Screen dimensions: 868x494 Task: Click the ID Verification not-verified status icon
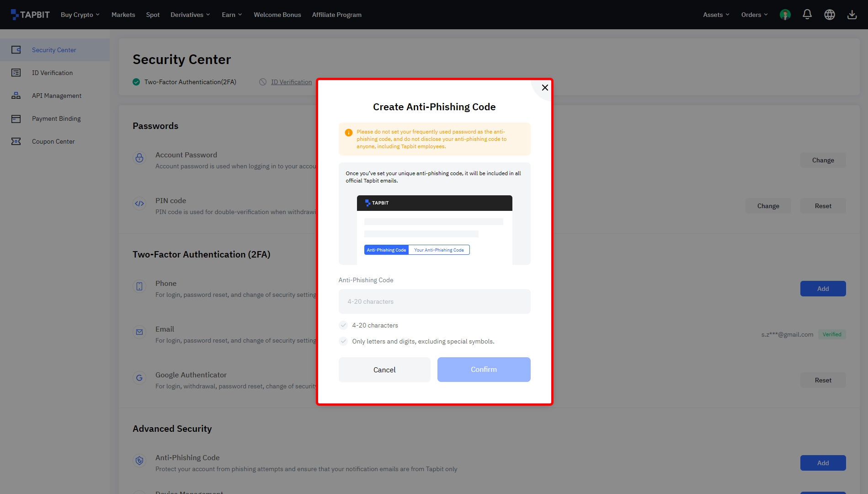[x=263, y=82]
